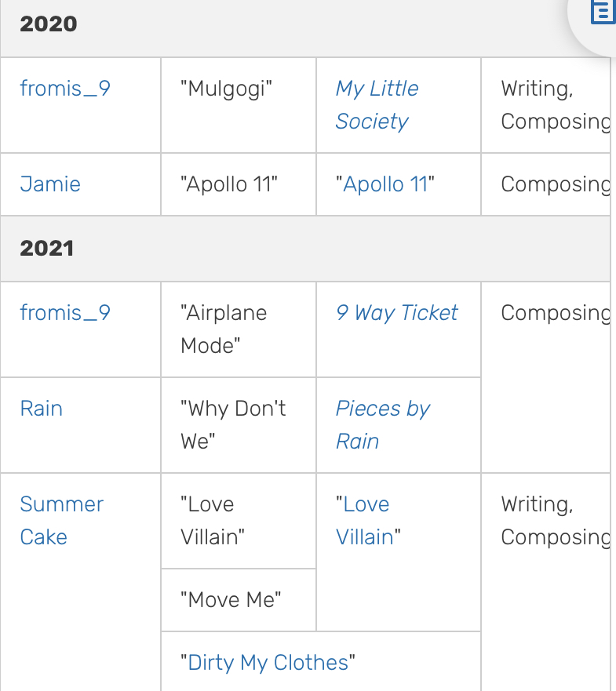Open the linked "Apollo 11" album title

coord(385,184)
